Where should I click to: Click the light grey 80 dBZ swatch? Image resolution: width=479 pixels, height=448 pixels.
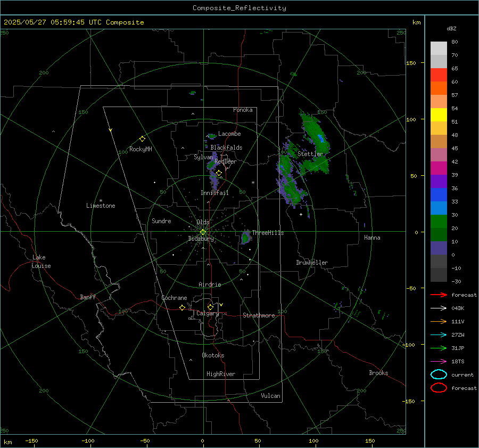tap(439, 48)
